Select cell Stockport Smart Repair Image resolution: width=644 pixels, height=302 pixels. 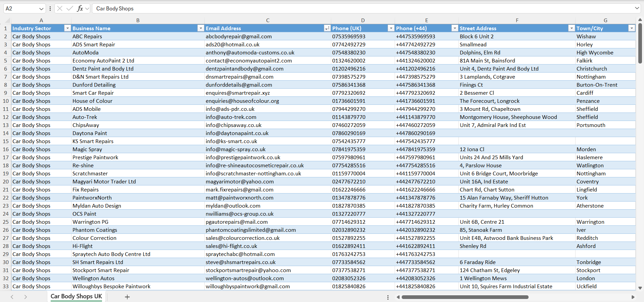[x=138, y=270]
